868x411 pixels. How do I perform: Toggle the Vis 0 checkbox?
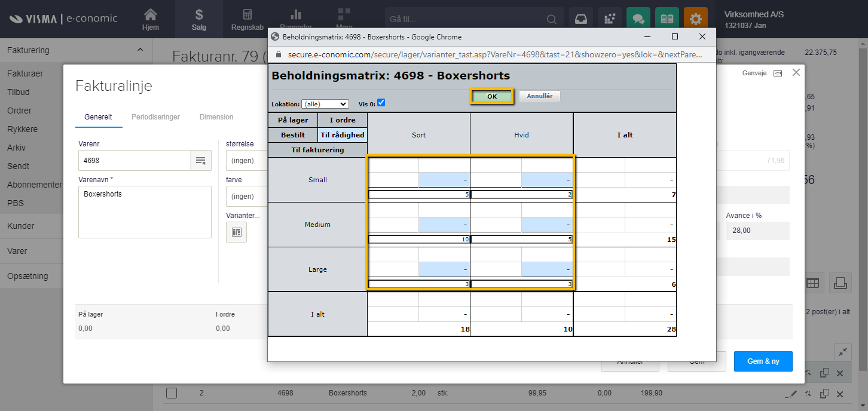click(381, 103)
